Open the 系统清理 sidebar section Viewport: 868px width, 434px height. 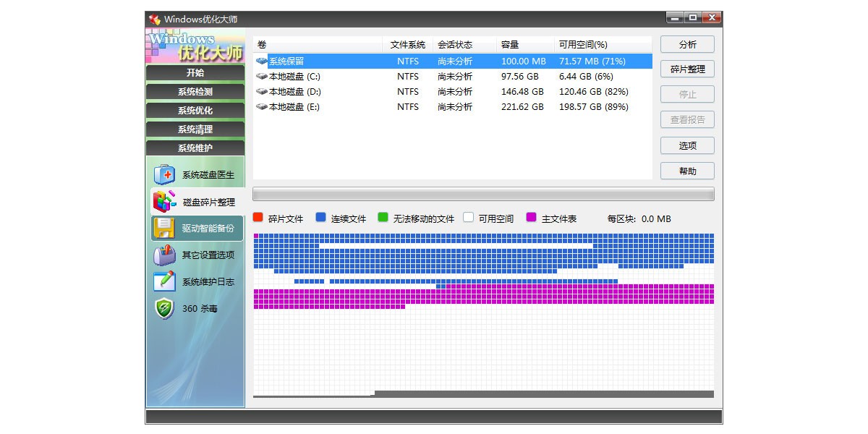point(195,129)
